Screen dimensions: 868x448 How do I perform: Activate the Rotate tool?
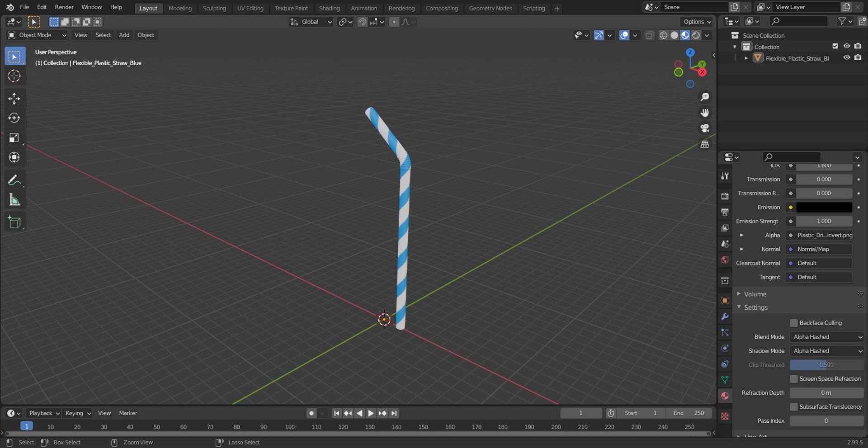[14, 118]
